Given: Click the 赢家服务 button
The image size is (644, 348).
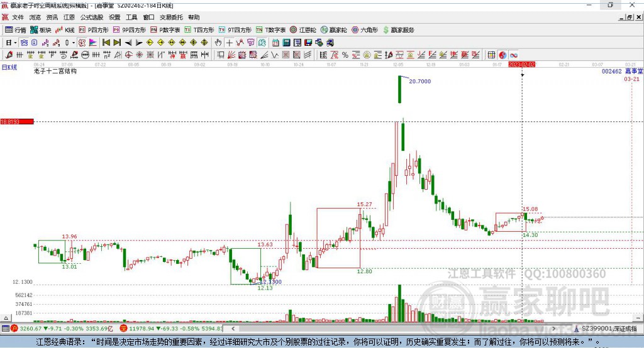Looking at the screenshot, I should (x=398, y=30).
